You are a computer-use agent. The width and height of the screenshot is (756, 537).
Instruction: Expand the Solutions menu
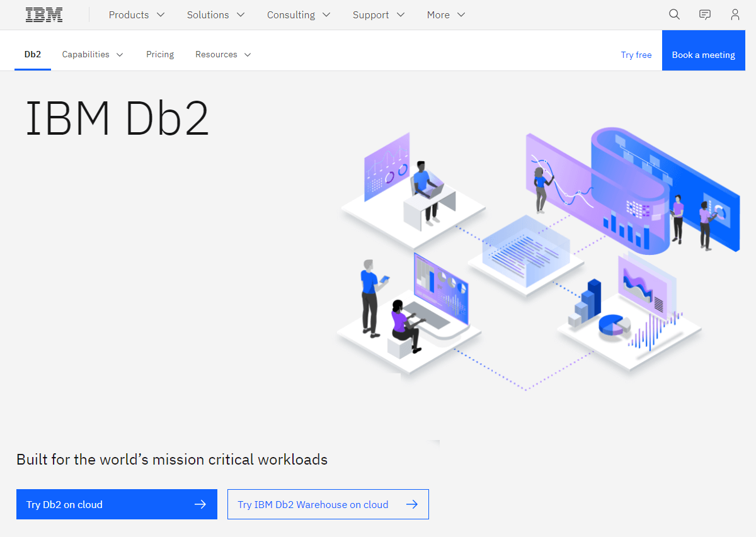[x=216, y=15]
